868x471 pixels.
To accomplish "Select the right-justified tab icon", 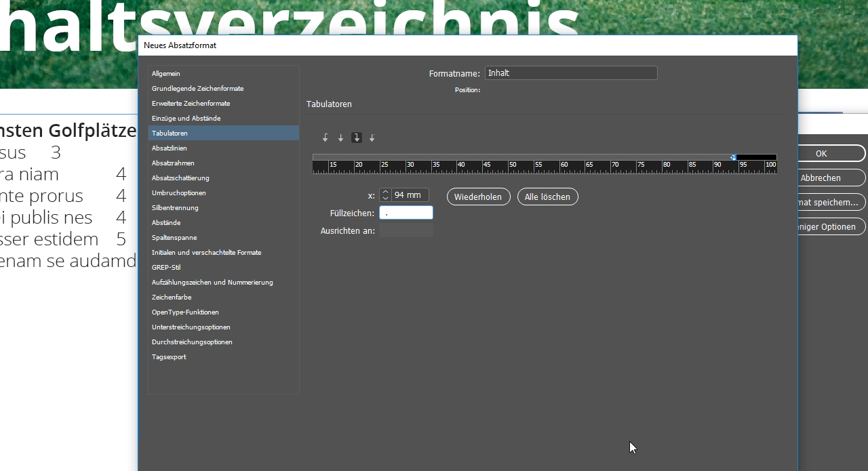I will coord(357,138).
